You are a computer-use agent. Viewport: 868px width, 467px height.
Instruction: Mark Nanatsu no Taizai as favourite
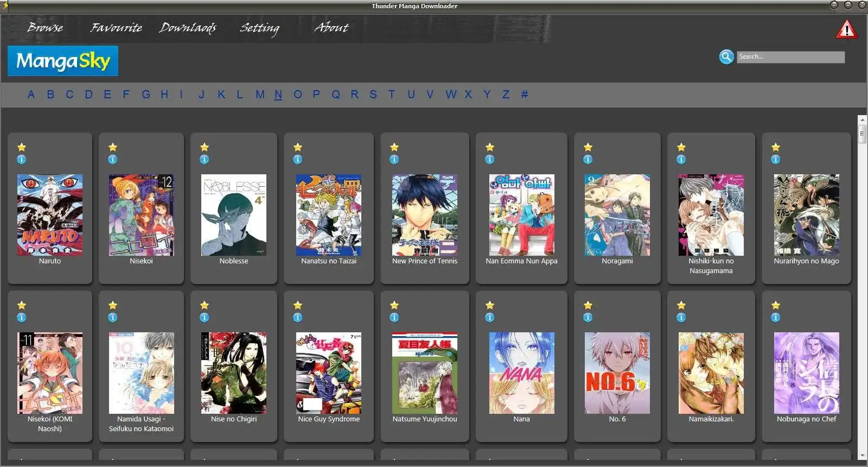pyautogui.click(x=298, y=147)
